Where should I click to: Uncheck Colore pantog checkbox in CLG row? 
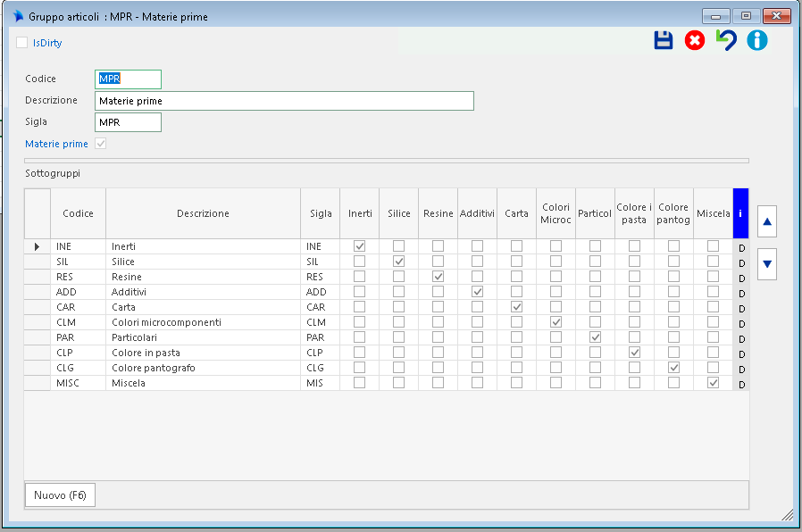tap(673, 368)
